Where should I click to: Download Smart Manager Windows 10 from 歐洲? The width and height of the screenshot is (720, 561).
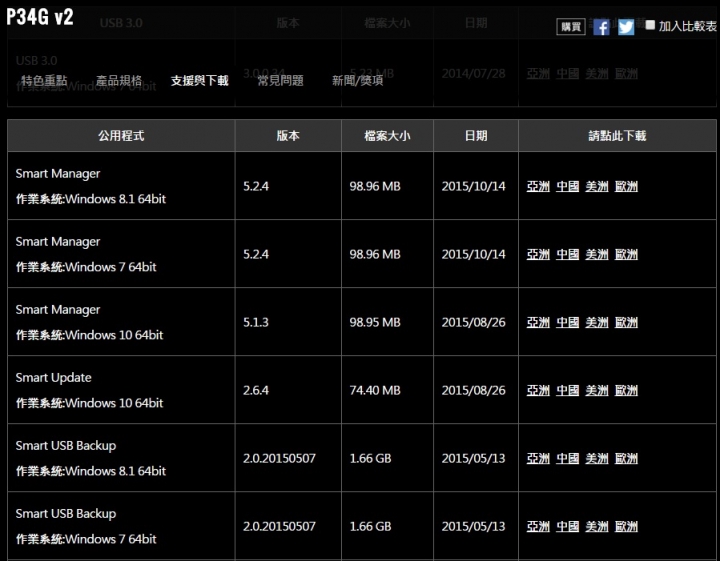[x=626, y=322]
